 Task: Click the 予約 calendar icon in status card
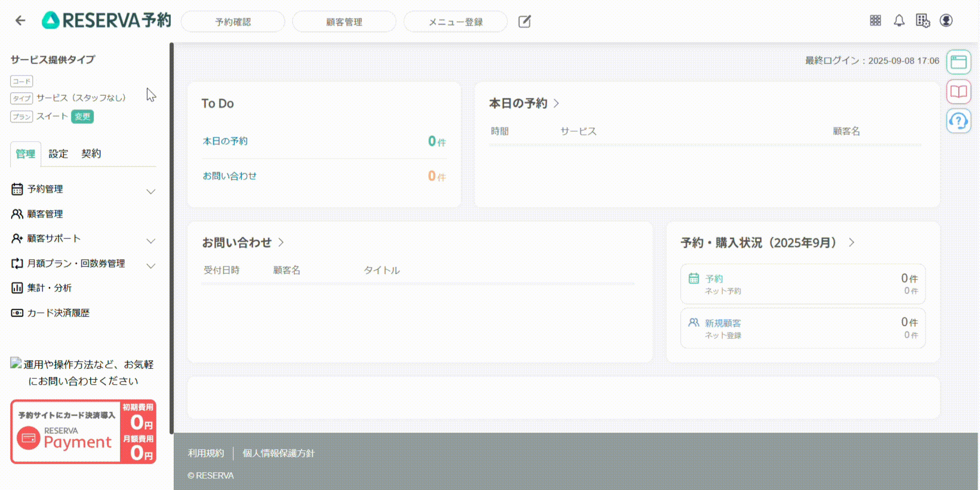[x=694, y=278]
